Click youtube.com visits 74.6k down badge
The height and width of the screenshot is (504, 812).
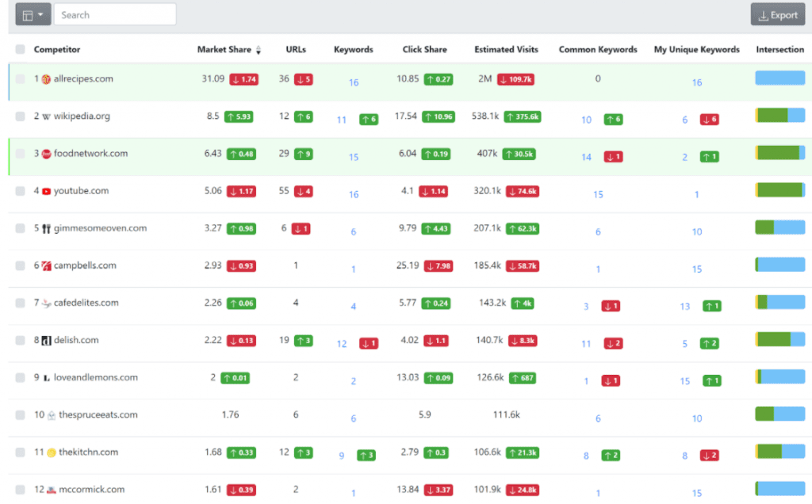[523, 191]
